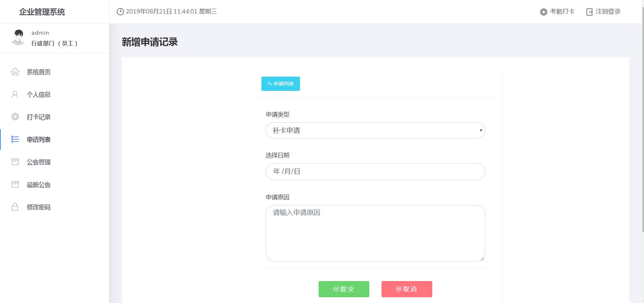Click the home icon beside 系统首页

click(x=15, y=72)
